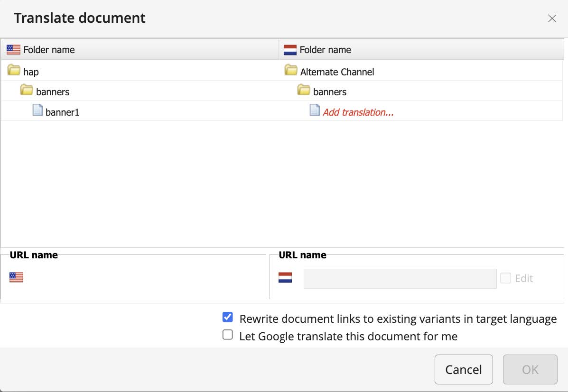Select the Alternate Channel folder row

point(337,72)
